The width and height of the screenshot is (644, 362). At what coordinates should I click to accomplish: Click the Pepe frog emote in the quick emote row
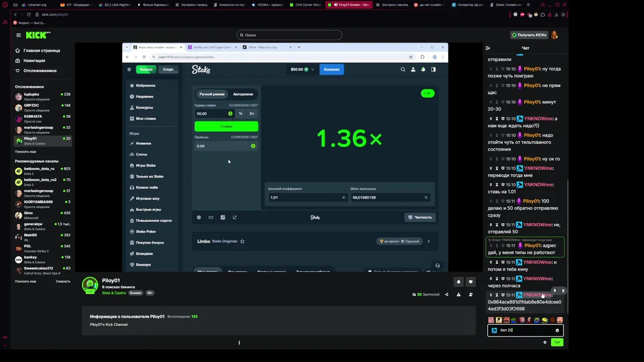[537, 320]
